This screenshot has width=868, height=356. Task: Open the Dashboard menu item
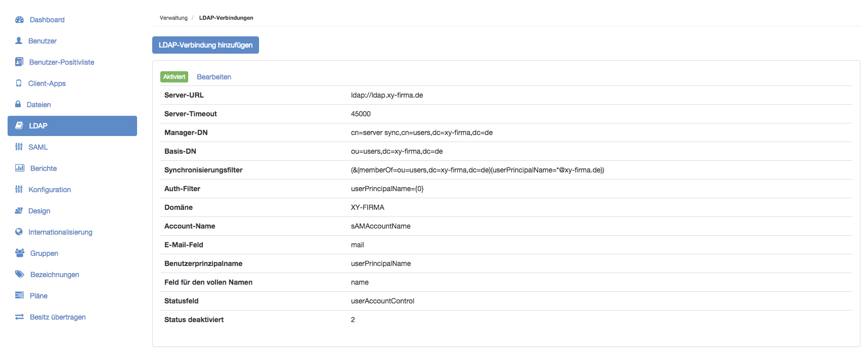[47, 20]
